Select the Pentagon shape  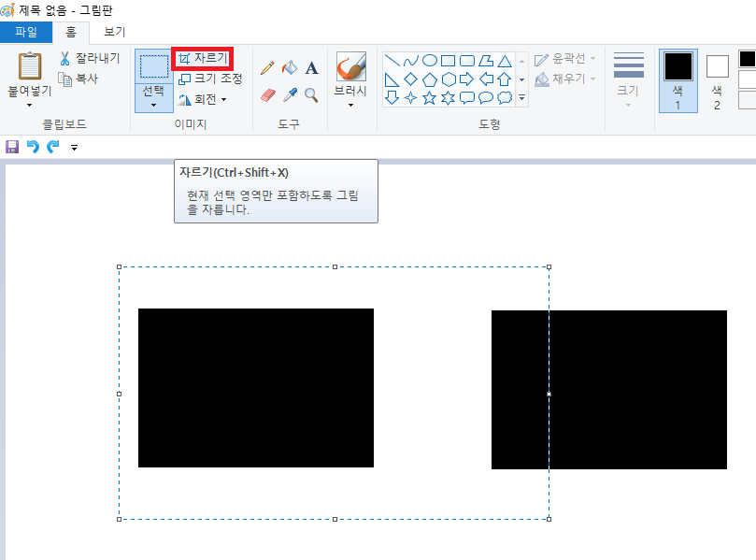click(430, 79)
